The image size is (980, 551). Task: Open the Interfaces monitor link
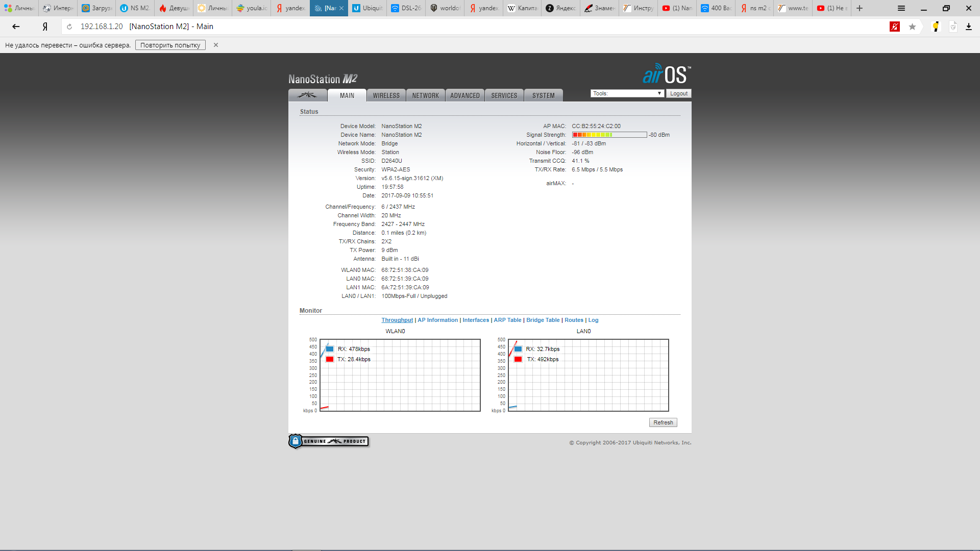coord(476,320)
